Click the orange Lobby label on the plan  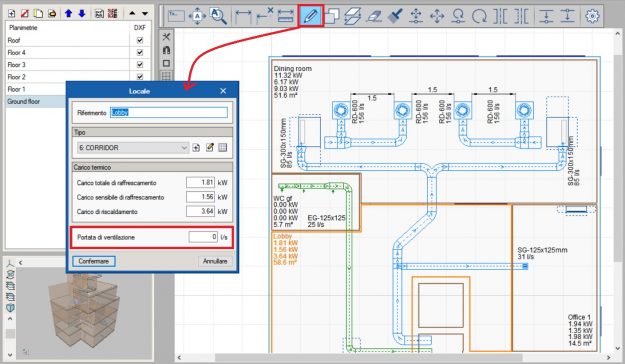[x=283, y=236]
